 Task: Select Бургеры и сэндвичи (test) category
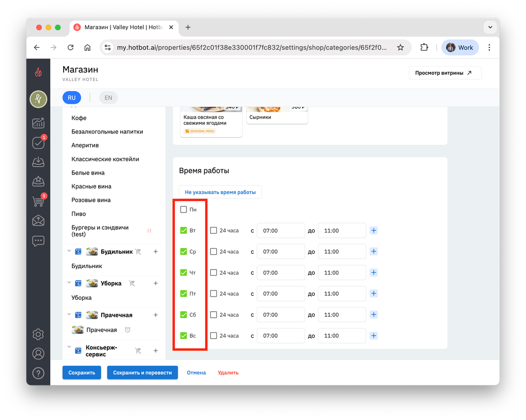tap(100, 231)
